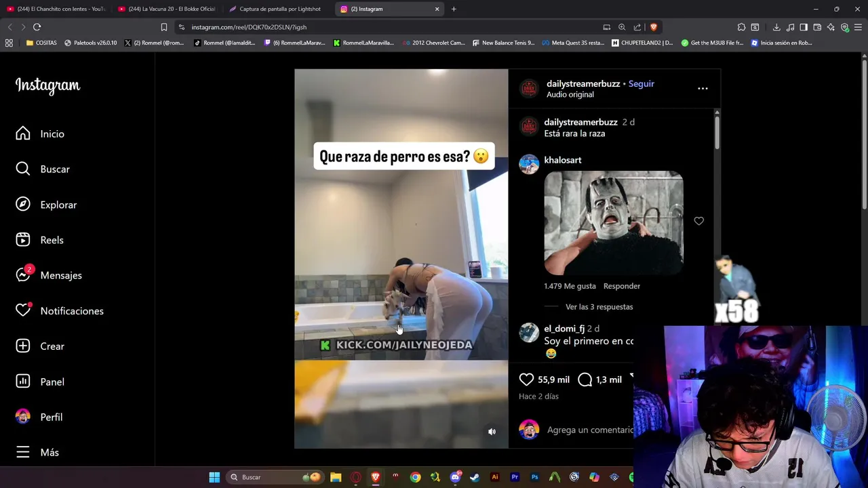Viewport: 868px width, 488px height.
Task: Click the Crear plus icon
Action: pyautogui.click(x=23, y=346)
